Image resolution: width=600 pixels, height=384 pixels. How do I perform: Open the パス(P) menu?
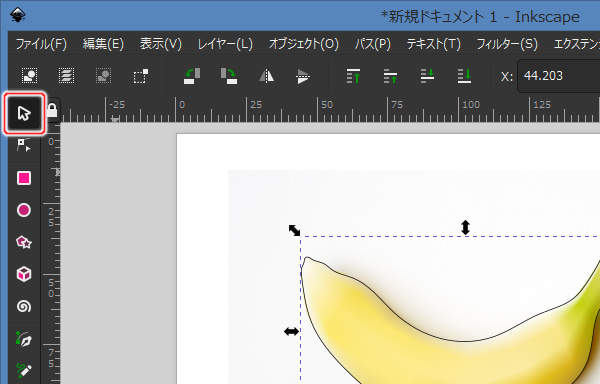(x=372, y=44)
